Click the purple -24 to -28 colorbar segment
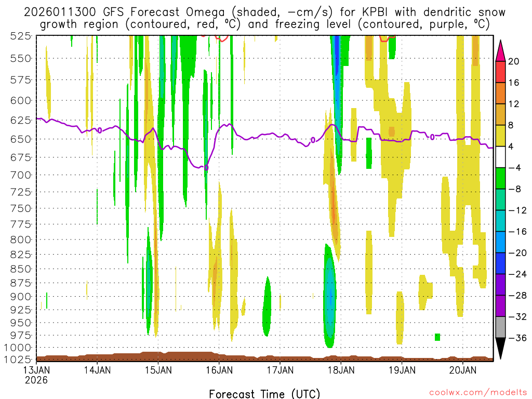This screenshot has width=532, height=399. pyautogui.click(x=500, y=285)
